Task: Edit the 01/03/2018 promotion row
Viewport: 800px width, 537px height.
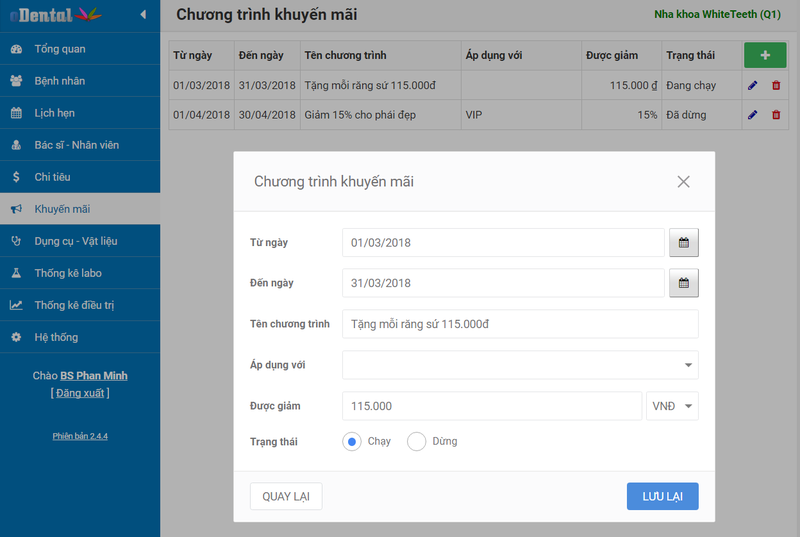Action: click(753, 85)
